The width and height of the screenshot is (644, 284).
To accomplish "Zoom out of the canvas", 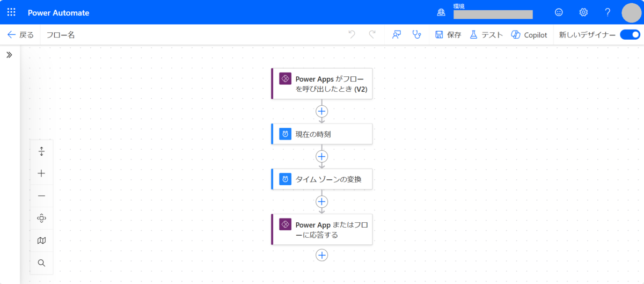I will [41, 196].
